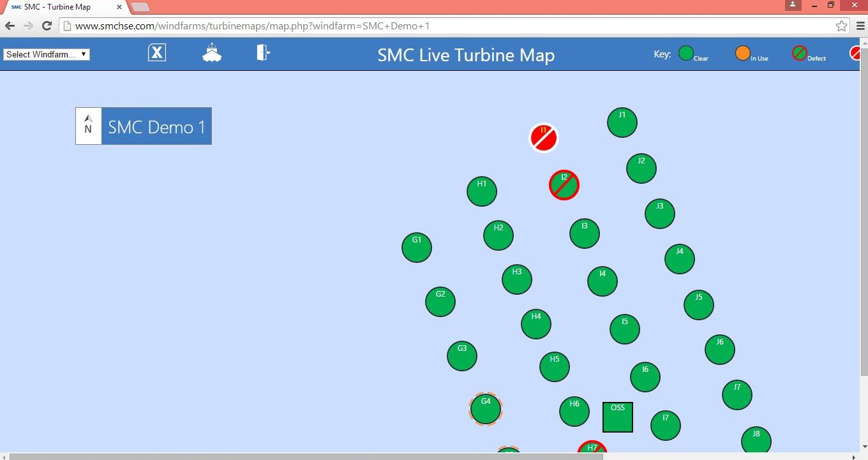868x460 pixels.
Task: Click the green Clear key swatch
Action: click(685, 54)
